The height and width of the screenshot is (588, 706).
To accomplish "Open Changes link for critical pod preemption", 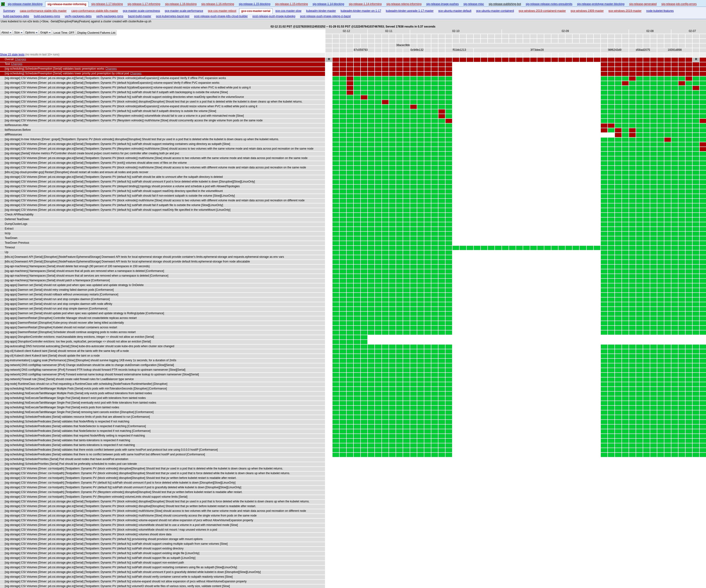I will tap(136, 73).
